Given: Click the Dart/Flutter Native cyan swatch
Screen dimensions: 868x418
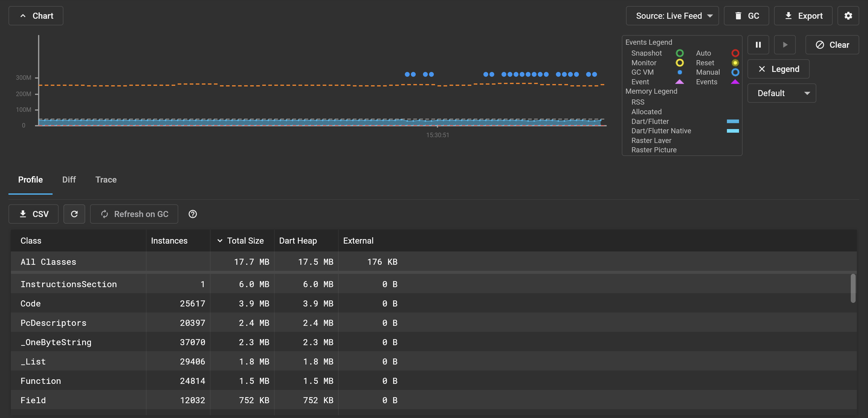Looking at the screenshot, I should 733,131.
